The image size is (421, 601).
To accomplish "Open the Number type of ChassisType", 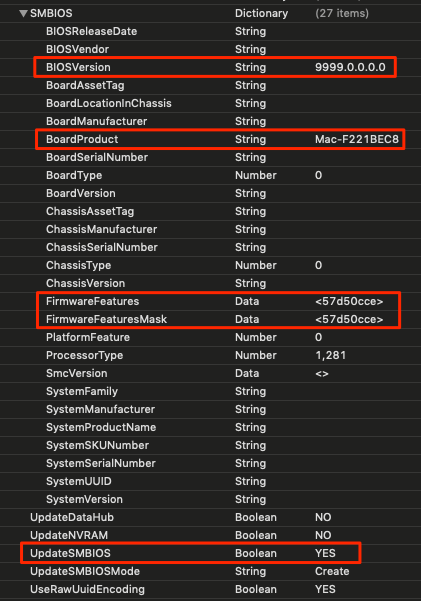I will tap(256, 266).
